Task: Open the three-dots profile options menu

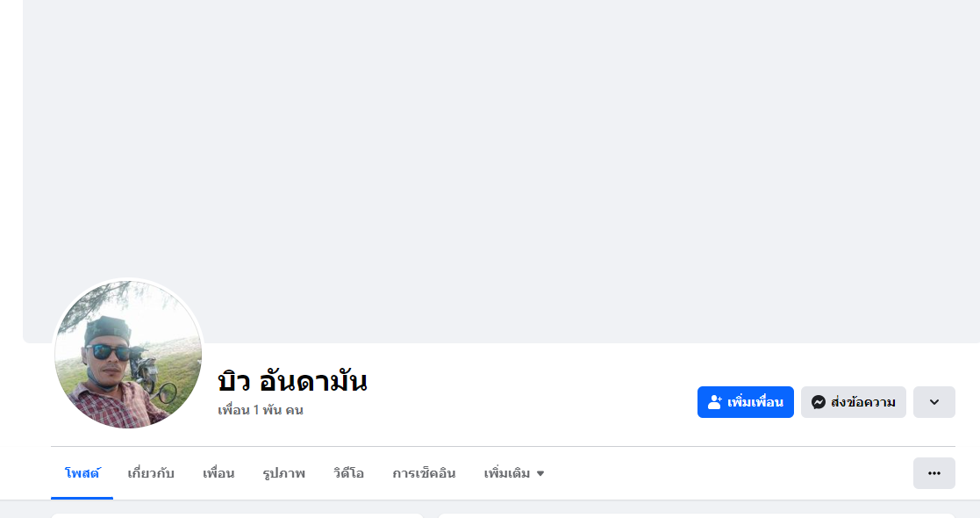Action: pos(934,473)
